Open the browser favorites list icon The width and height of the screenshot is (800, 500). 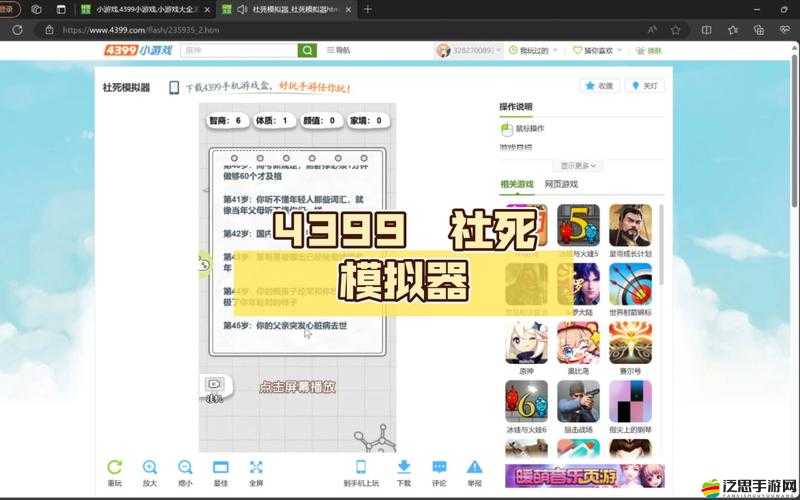733,30
